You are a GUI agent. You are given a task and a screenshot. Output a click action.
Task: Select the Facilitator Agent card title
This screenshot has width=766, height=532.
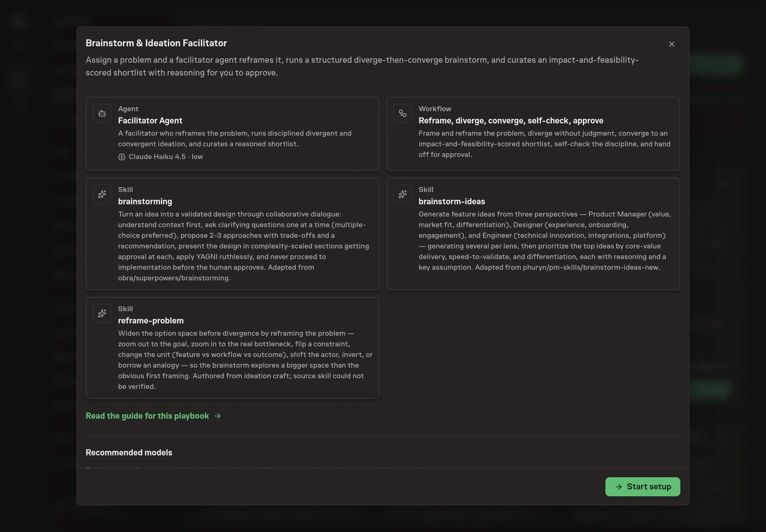click(x=150, y=120)
